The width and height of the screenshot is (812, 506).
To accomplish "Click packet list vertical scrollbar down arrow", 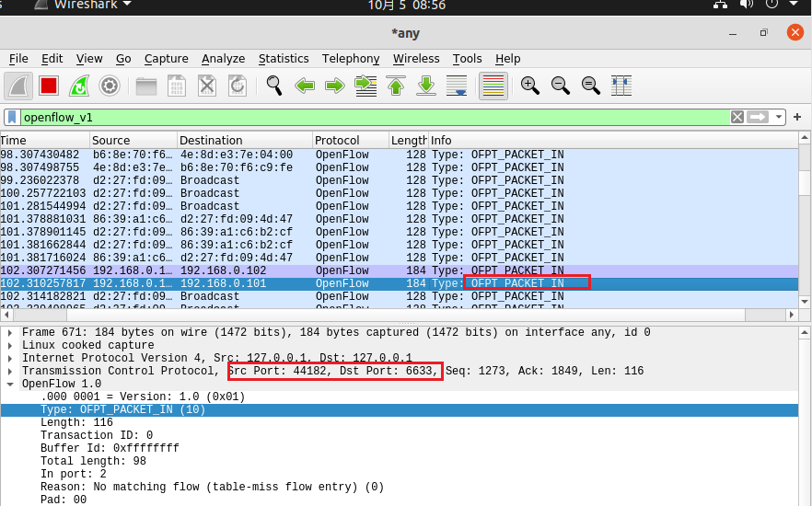I will tap(805, 301).
